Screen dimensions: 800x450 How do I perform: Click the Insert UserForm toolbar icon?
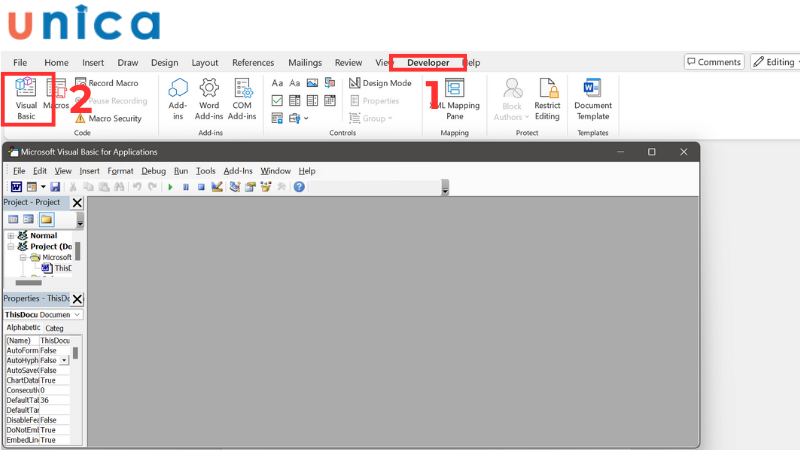(32, 187)
